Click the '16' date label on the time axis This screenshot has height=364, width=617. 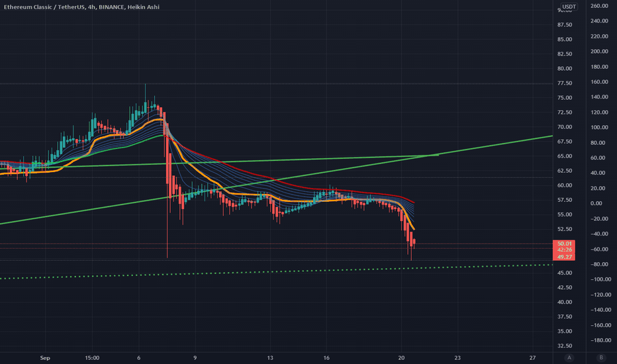[x=326, y=357]
